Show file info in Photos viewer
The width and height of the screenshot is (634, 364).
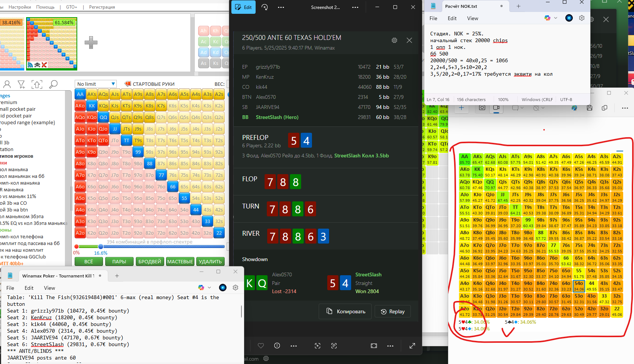click(x=277, y=346)
